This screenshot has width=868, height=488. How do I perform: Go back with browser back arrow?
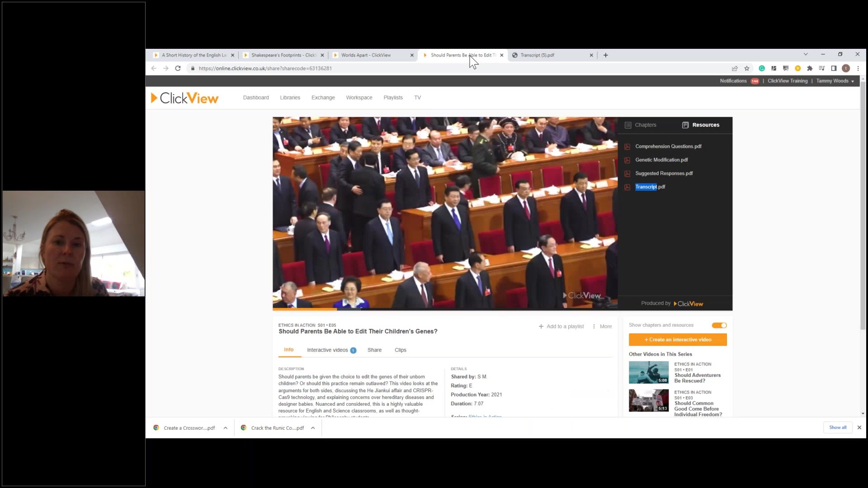154,68
